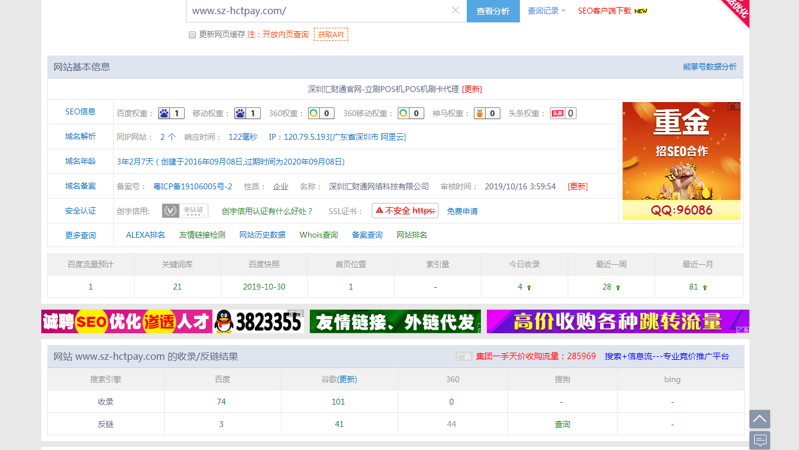Open the SEO客户端下载 link
799x450 pixels.
click(x=604, y=11)
